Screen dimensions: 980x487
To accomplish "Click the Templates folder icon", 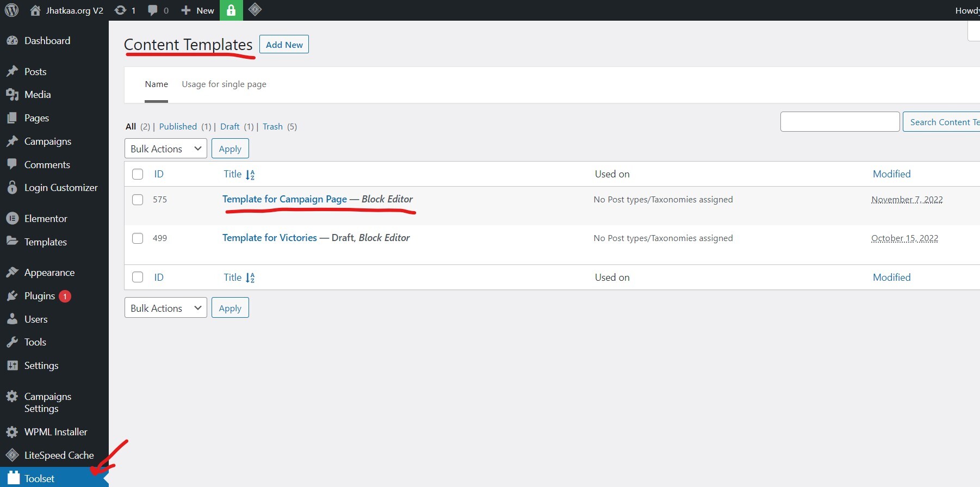I will pos(12,242).
